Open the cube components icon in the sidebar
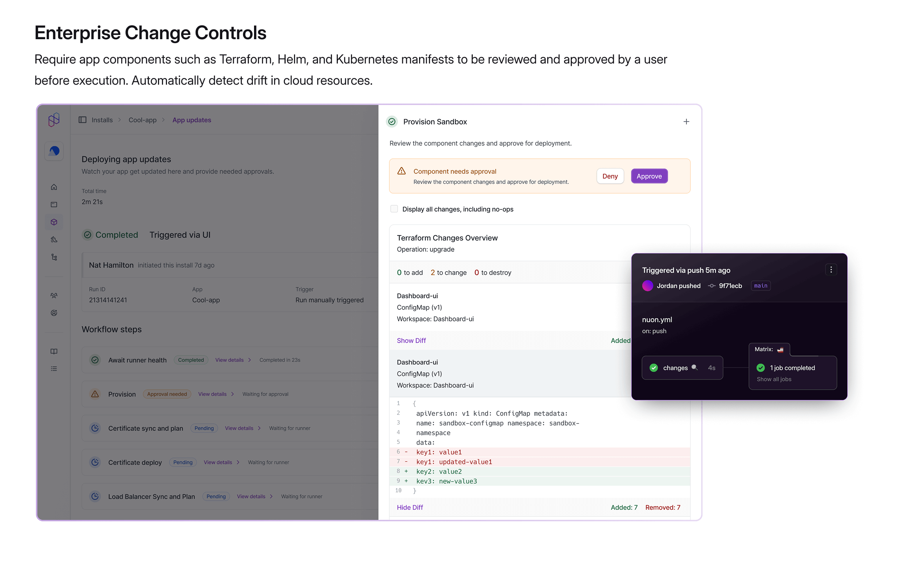The image size is (922, 588). tap(54, 222)
